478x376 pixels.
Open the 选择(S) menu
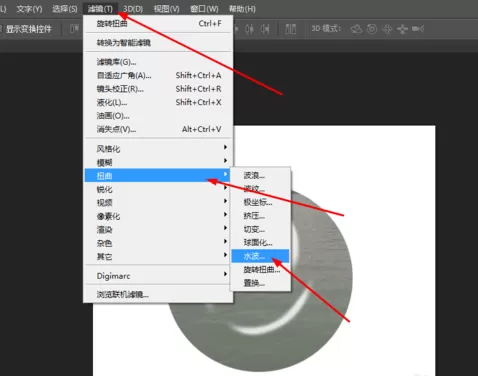[x=65, y=9]
